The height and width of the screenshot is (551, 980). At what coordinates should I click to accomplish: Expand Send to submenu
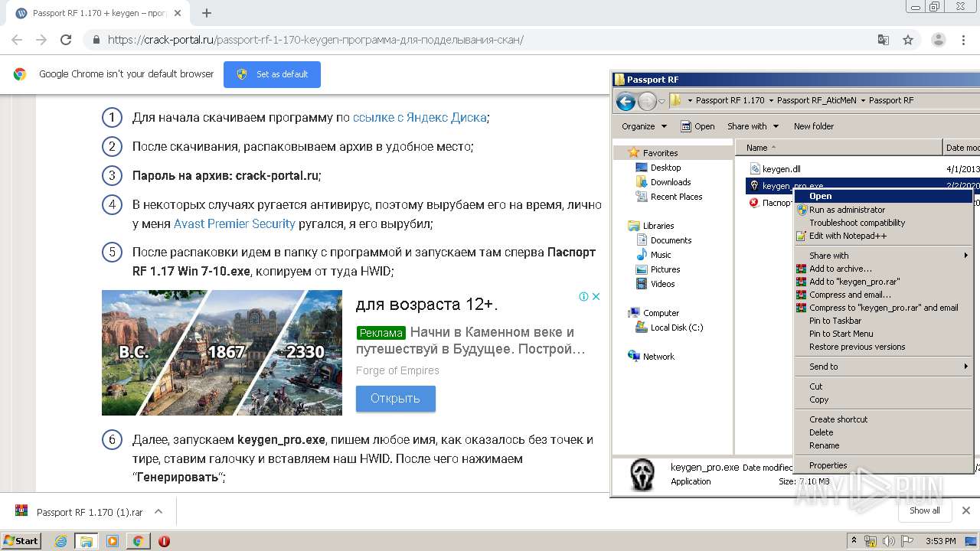pos(883,367)
